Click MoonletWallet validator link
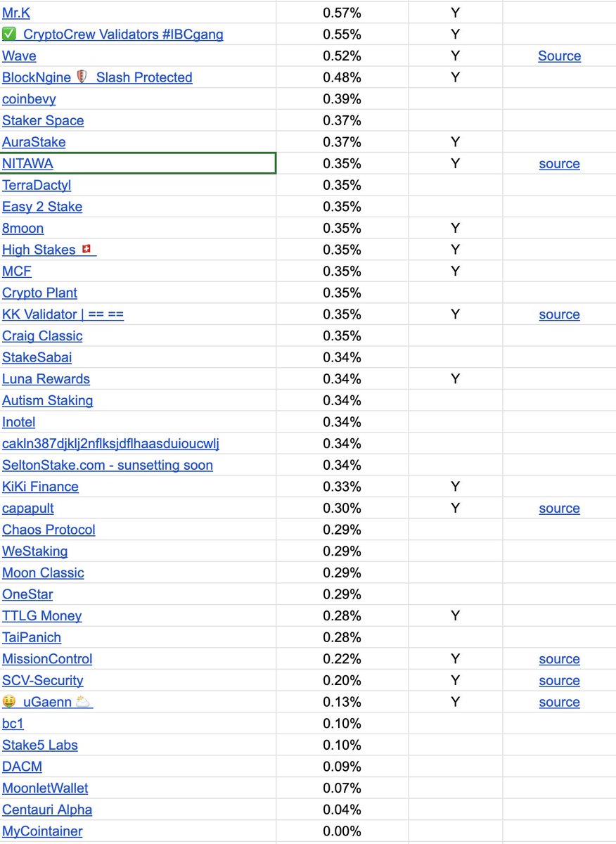 click(x=45, y=788)
